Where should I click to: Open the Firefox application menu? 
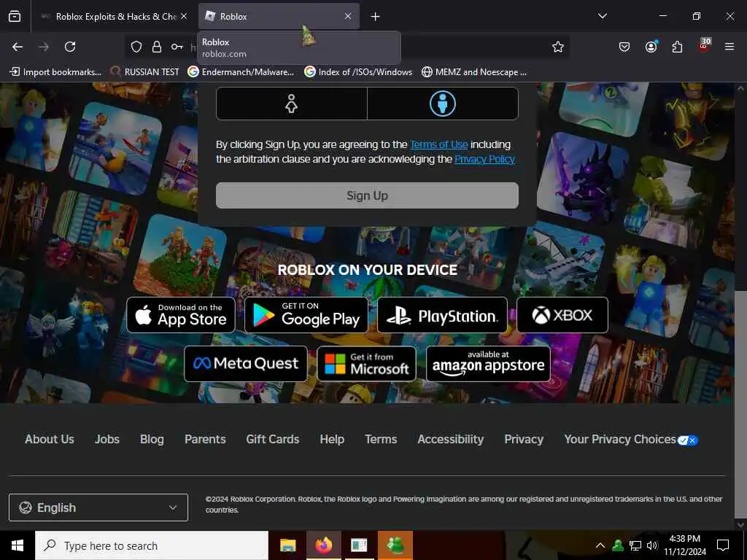click(x=729, y=47)
